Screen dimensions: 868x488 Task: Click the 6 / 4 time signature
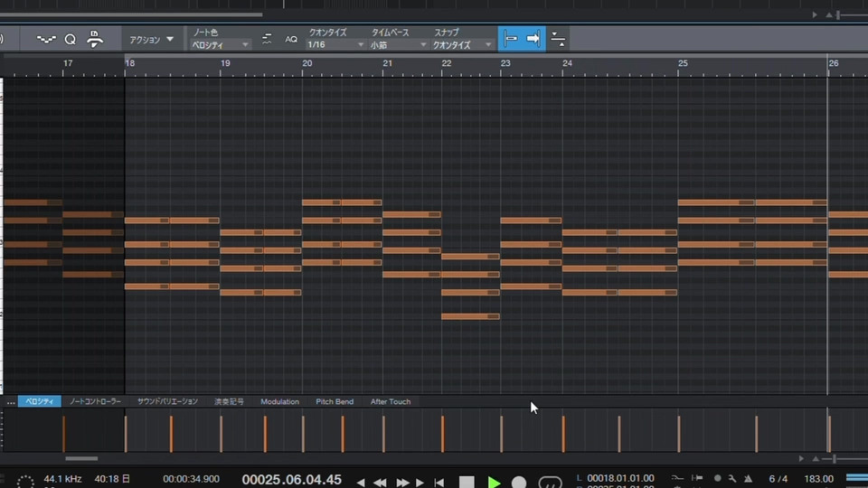pyautogui.click(x=778, y=479)
